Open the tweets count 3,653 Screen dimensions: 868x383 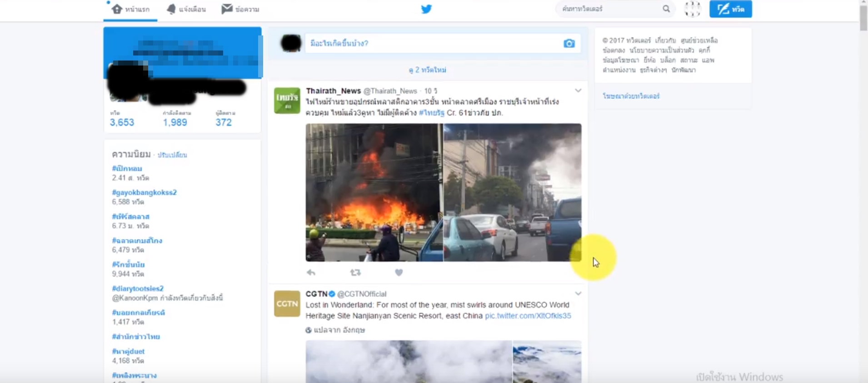pos(122,122)
